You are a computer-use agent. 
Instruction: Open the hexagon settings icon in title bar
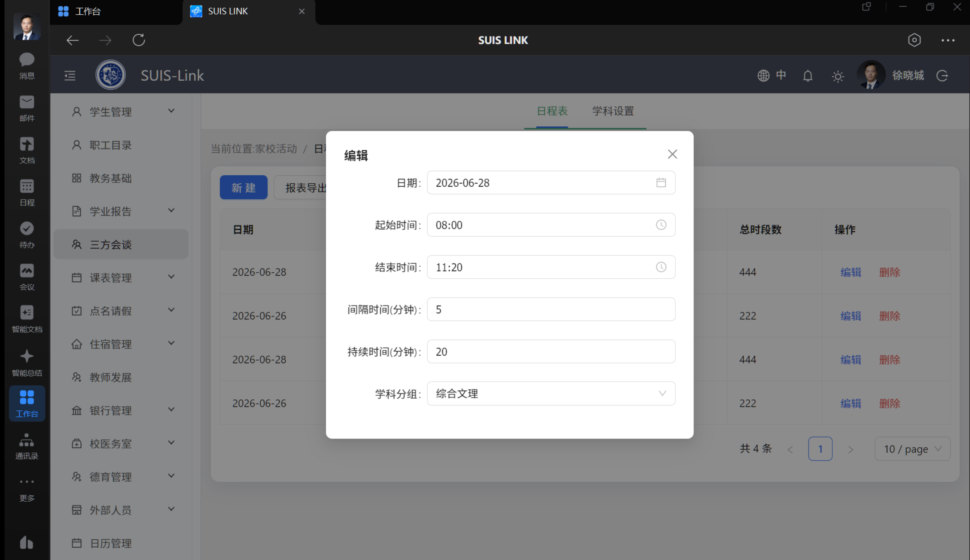pyautogui.click(x=914, y=40)
